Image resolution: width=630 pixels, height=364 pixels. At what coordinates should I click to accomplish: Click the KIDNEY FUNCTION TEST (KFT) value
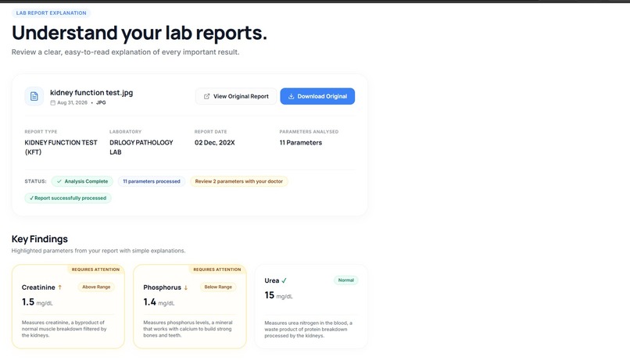(x=61, y=148)
